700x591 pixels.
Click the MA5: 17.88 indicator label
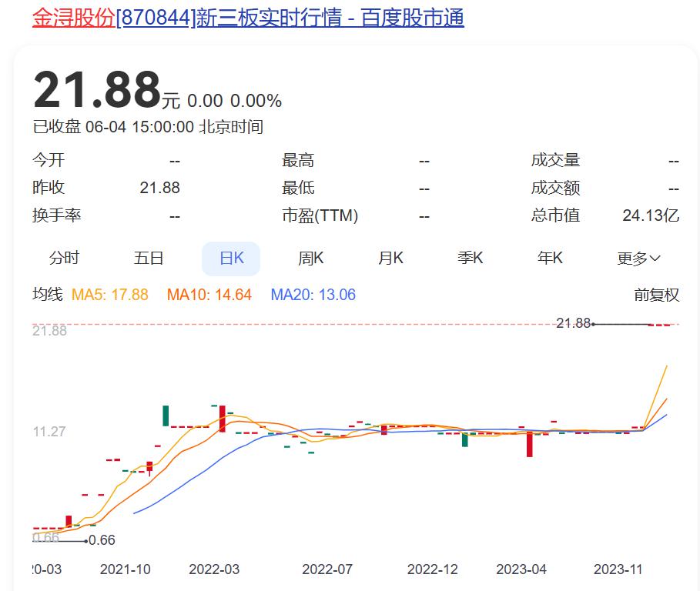110,295
